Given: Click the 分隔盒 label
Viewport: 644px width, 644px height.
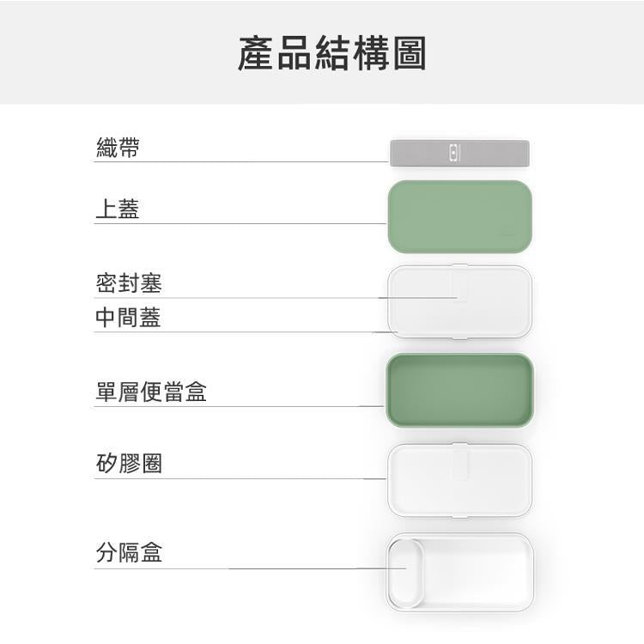Looking at the screenshot, I should click(x=128, y=553).
